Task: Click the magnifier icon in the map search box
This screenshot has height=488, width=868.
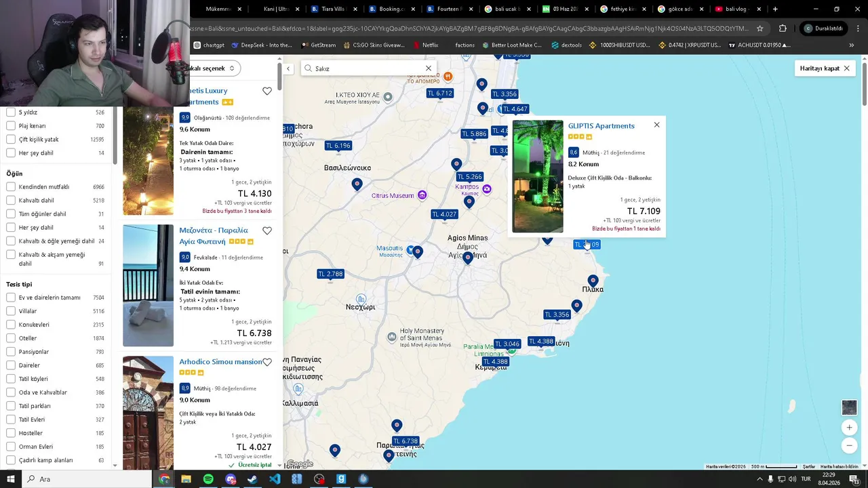Action: (x=309, y=68)
